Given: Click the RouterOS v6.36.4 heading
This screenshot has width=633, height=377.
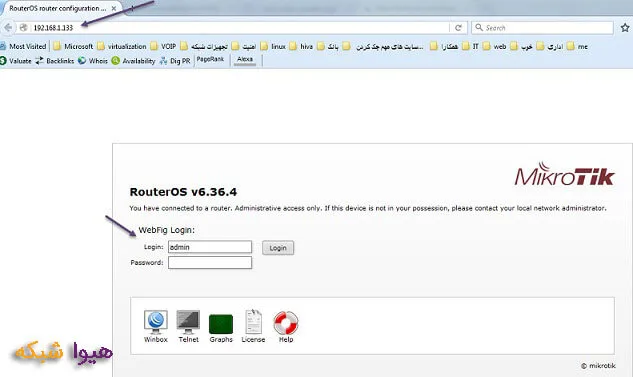Looking at the screenshot, I should point(183,192).
